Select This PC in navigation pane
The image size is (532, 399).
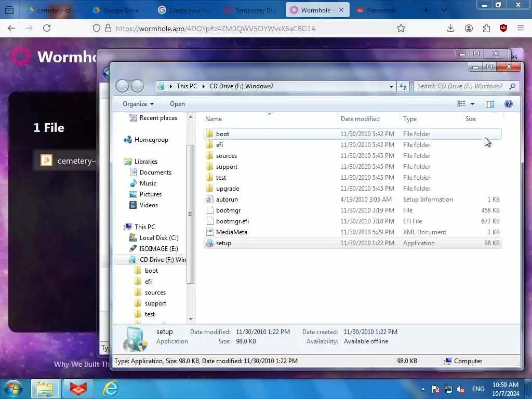[139, 227]
